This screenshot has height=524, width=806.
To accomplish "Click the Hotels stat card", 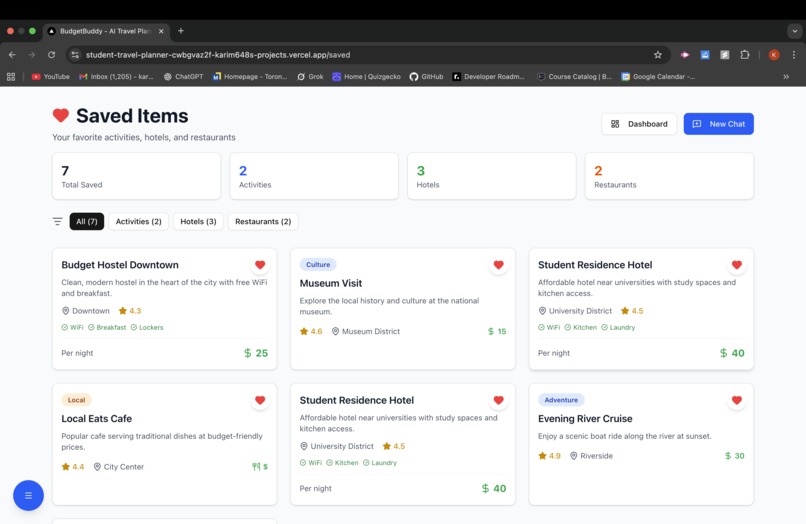I will click(x=491, y=176).
